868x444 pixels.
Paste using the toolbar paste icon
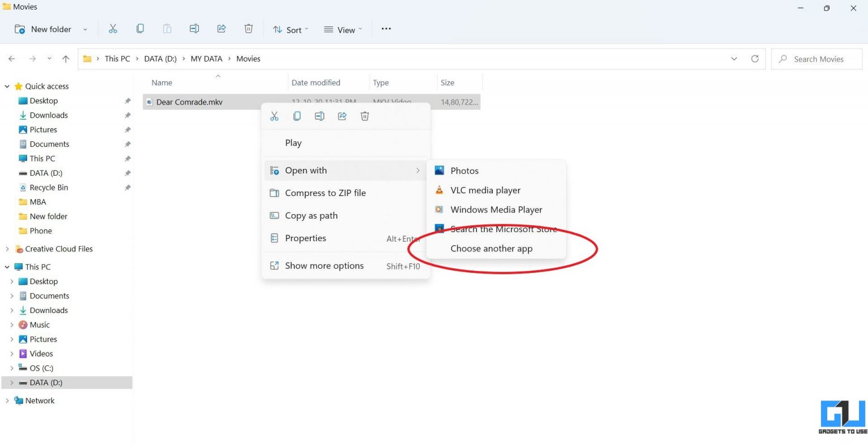[167, 28]
